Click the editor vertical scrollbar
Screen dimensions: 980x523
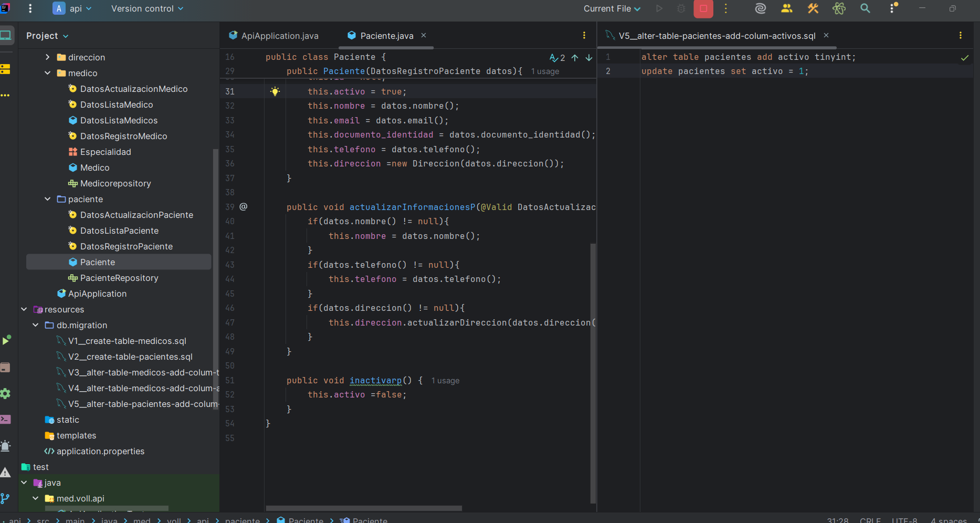tap(593, 373)
